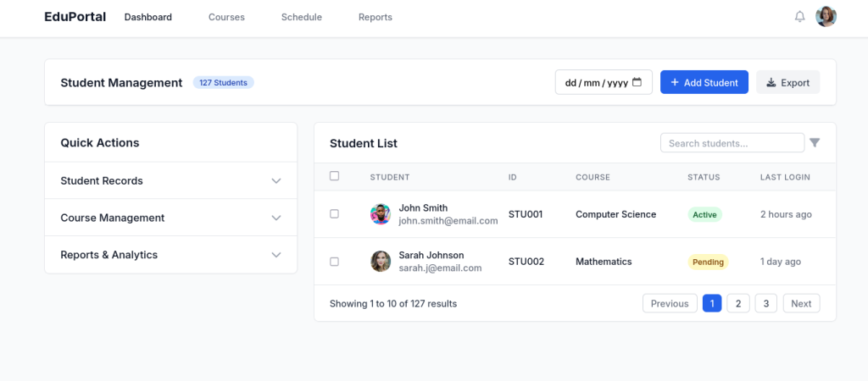Screen dimensions: 868x381
Task: Expand the Reports & Analytics section
Action: (170, 255)
